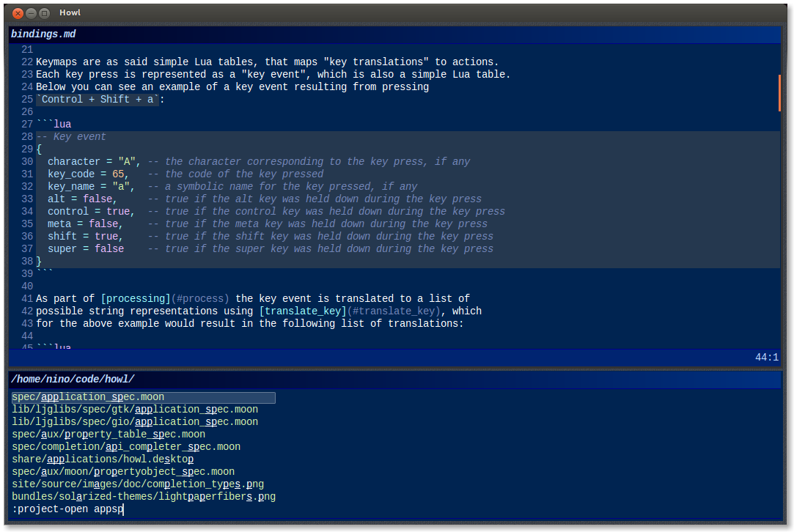Click the '-- Key event' comment
Image resolution: width=794 pixels, height=532 pixels.
71,137
